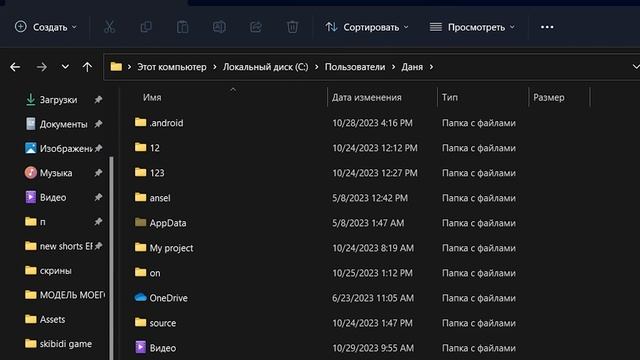Open Документы in the sidebar
This screenshot has width=640, height=360.
click(x=63, y=124)
